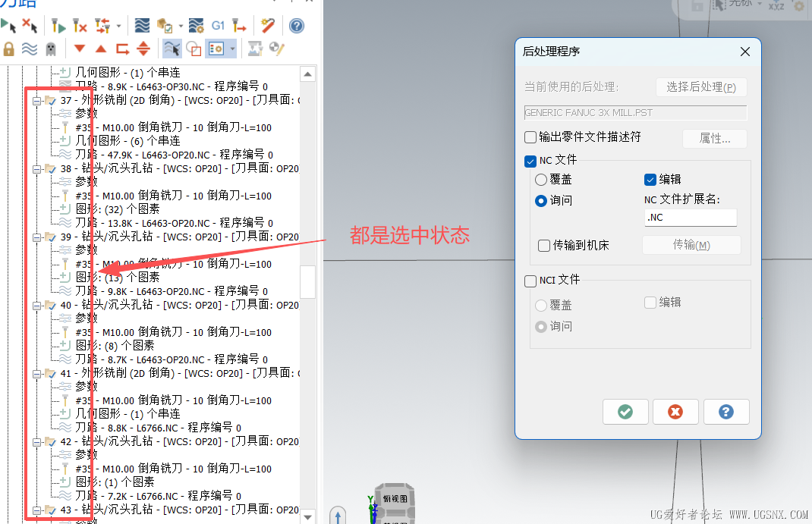Click the red wand icon in the toolpaths toolbar
The width and height of the screenshot is (812, 524).
(x=268, y=25)
